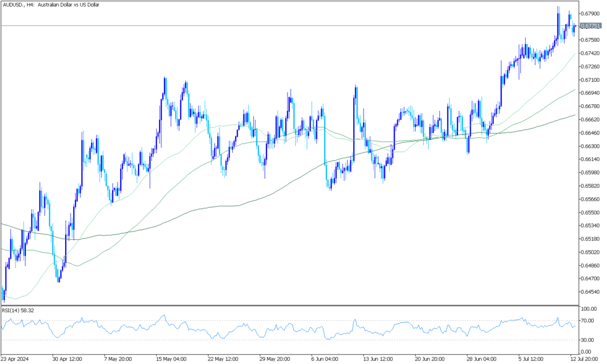Click the 0.65820 price axis label
Viewport: 607px width, 364px height.
590,186
